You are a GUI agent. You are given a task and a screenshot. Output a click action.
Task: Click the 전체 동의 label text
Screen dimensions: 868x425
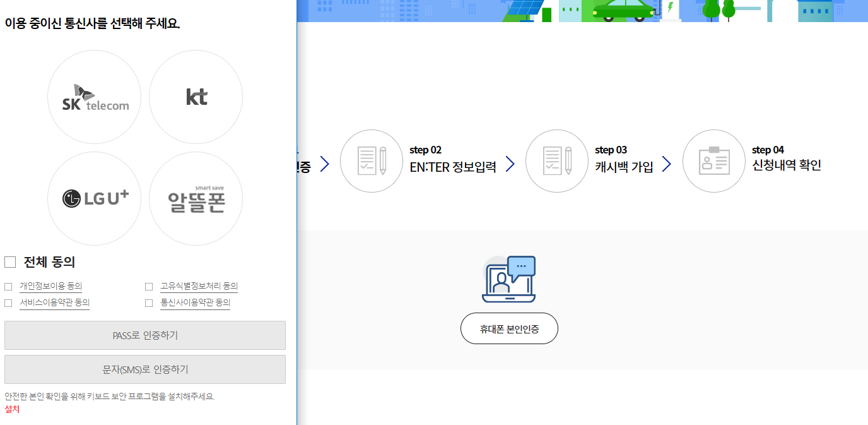(49, 262)
